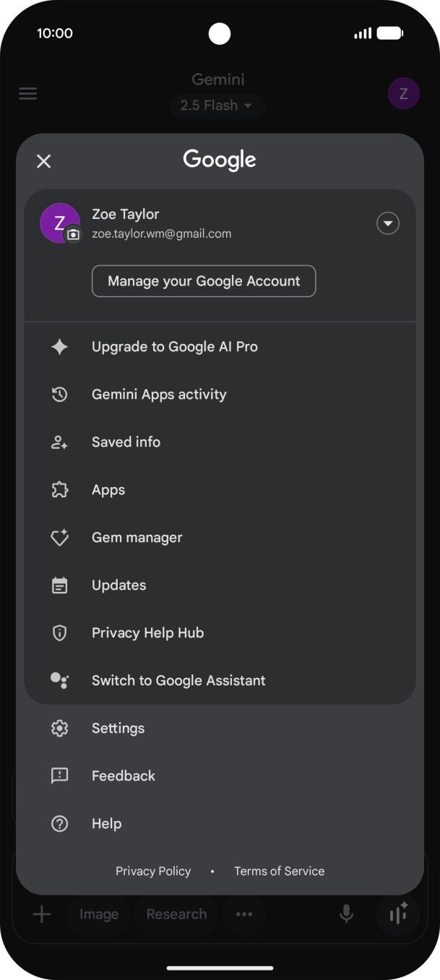The width and height of the screenshot is (440, 980).
Task: Select Switch to Google Assistant option
Action: pos(178,681)
